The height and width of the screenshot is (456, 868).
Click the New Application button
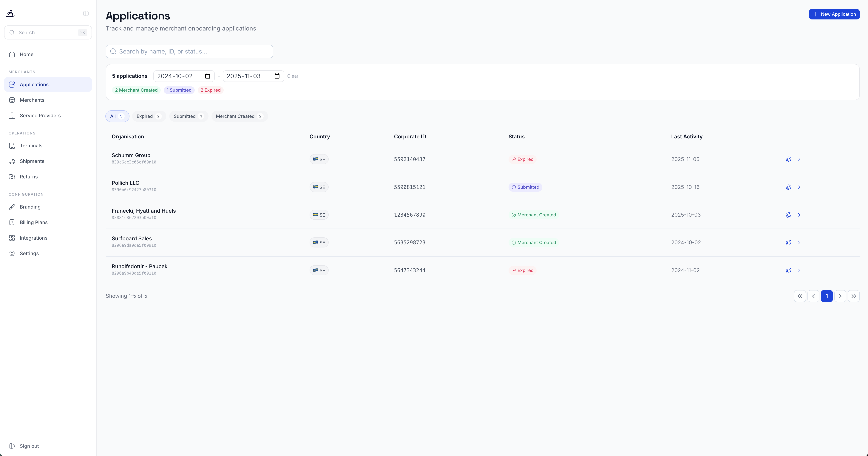(834, 14)
